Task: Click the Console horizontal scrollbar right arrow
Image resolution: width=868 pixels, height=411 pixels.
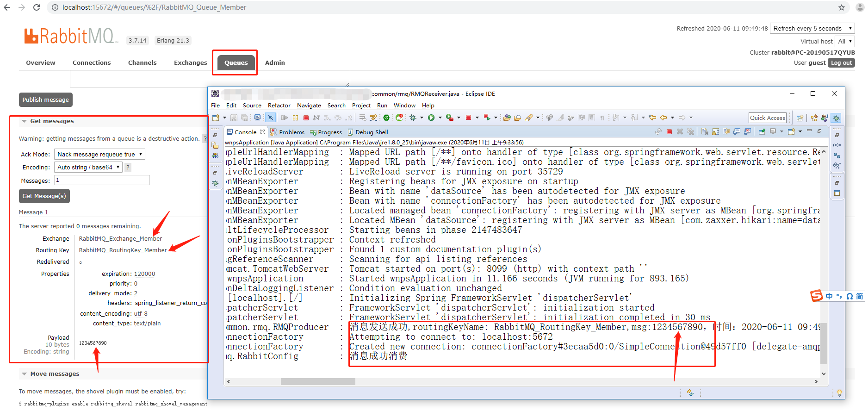Action: pyautogui.click(x=816, y=382)
